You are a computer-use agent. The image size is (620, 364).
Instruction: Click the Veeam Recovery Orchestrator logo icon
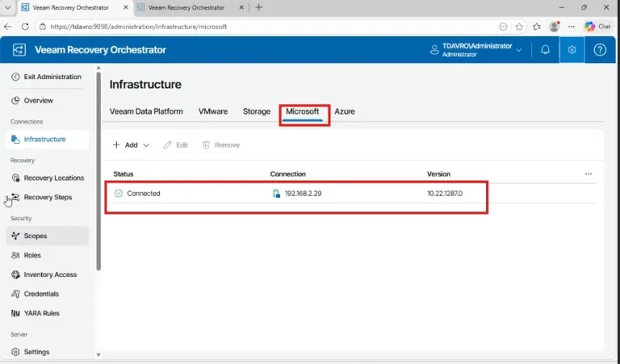click(x=19, y=50)
